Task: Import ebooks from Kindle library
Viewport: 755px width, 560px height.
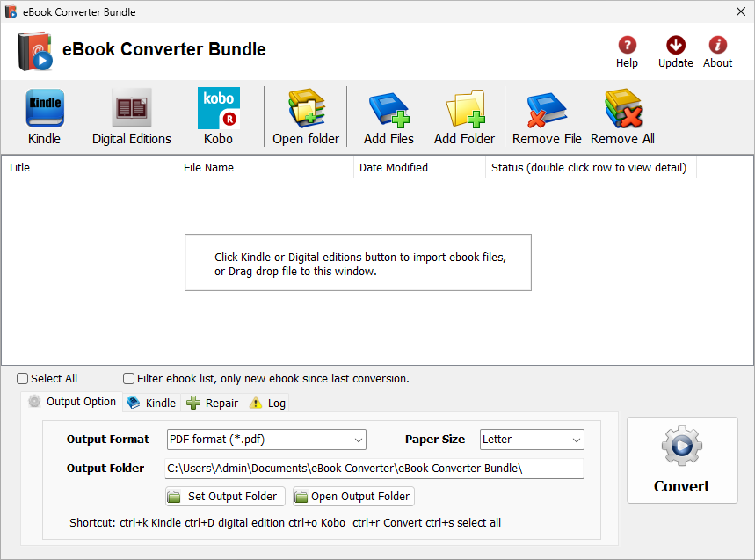Action: pos(44,114)
